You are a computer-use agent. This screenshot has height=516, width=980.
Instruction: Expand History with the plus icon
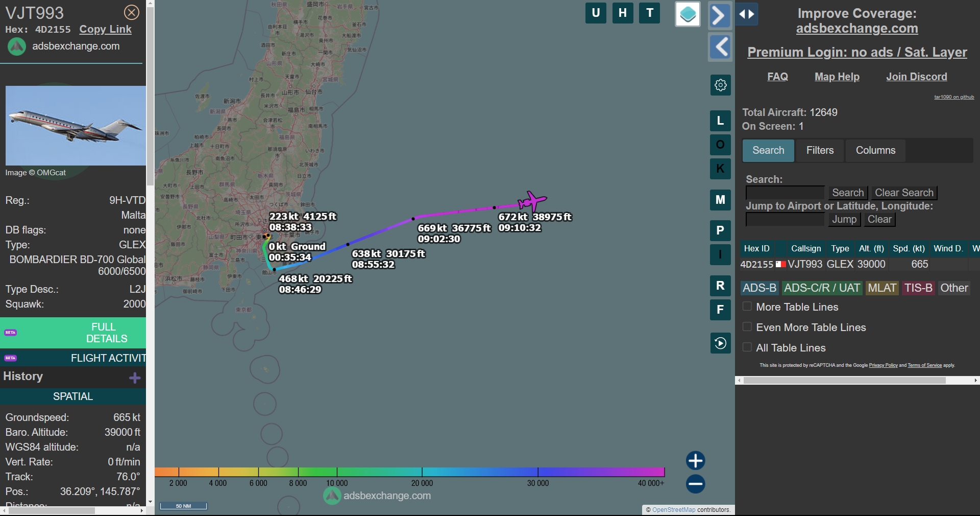click(x=135, y=378)
